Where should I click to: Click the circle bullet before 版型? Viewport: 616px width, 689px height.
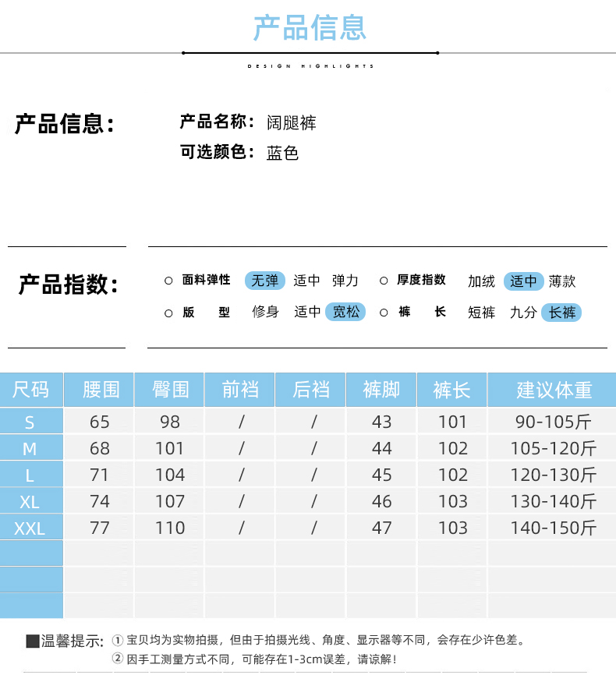(x=168, y=313)
